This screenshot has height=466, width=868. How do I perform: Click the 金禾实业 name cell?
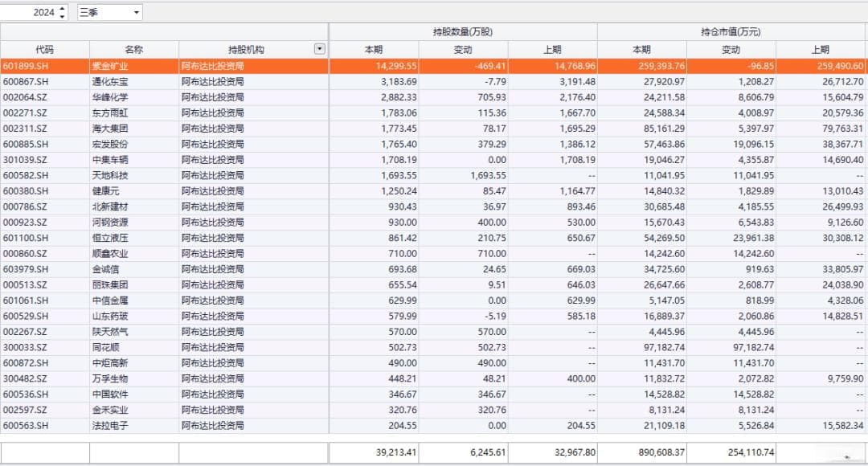tap(134, 410)
